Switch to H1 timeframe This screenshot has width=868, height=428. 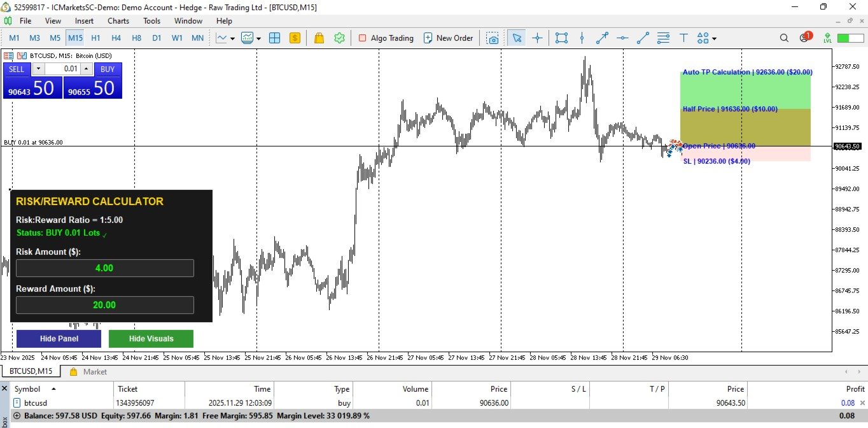(x=95, y=38)
